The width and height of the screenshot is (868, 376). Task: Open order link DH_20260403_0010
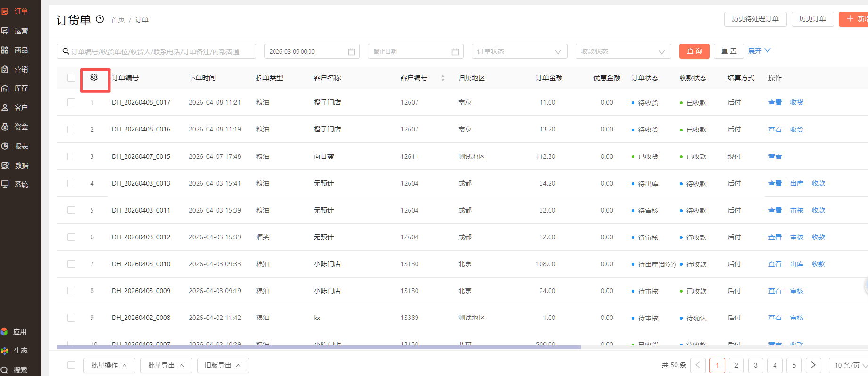pyautogui.click(x=141, y=264)
